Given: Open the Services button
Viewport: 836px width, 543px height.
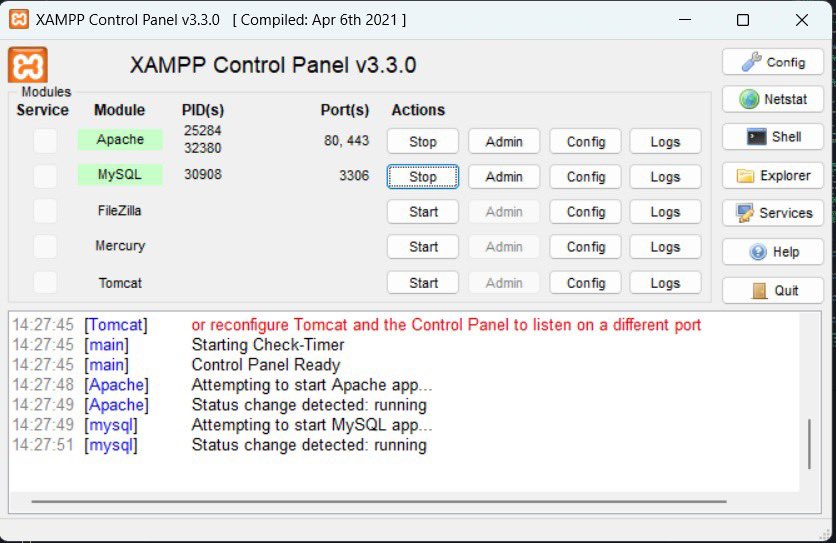Looking at the screenshot, I should (x=773, y=213).
